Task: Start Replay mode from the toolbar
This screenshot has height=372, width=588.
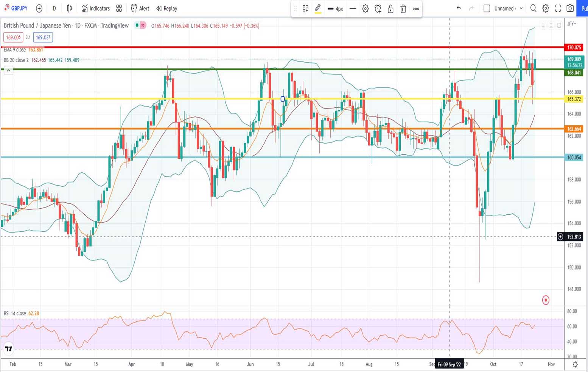Action: coord(166,8)
